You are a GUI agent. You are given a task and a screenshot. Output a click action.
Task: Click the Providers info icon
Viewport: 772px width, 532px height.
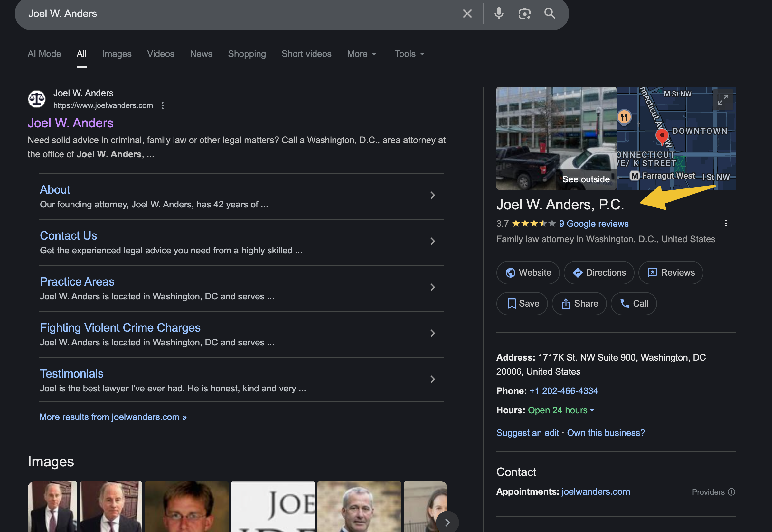(731, 492)
